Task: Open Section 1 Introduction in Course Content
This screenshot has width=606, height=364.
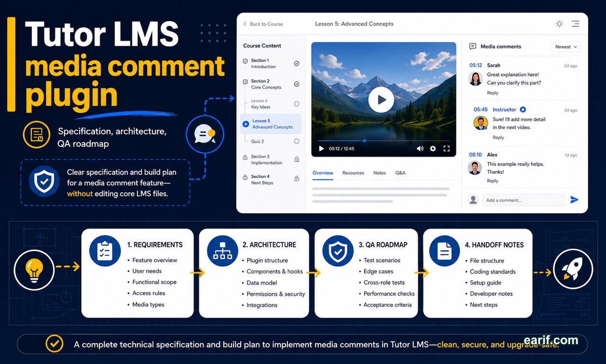Action: (271, 63)
